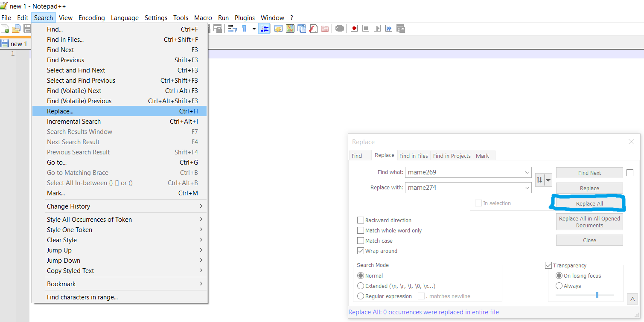
Task: Select the new 1 document tab
Action: (x=15, y=44)
